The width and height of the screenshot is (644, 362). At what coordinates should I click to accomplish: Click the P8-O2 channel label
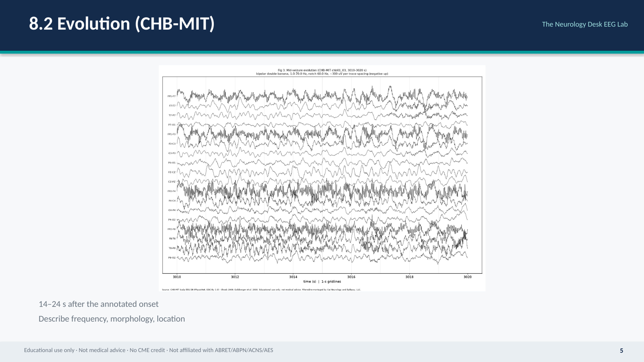point(172,258)
